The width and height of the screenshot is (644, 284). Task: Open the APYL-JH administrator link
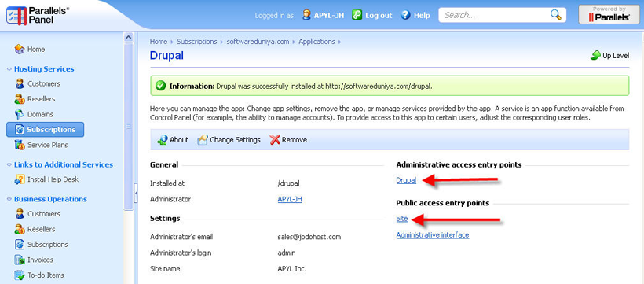tap(290, 199)
